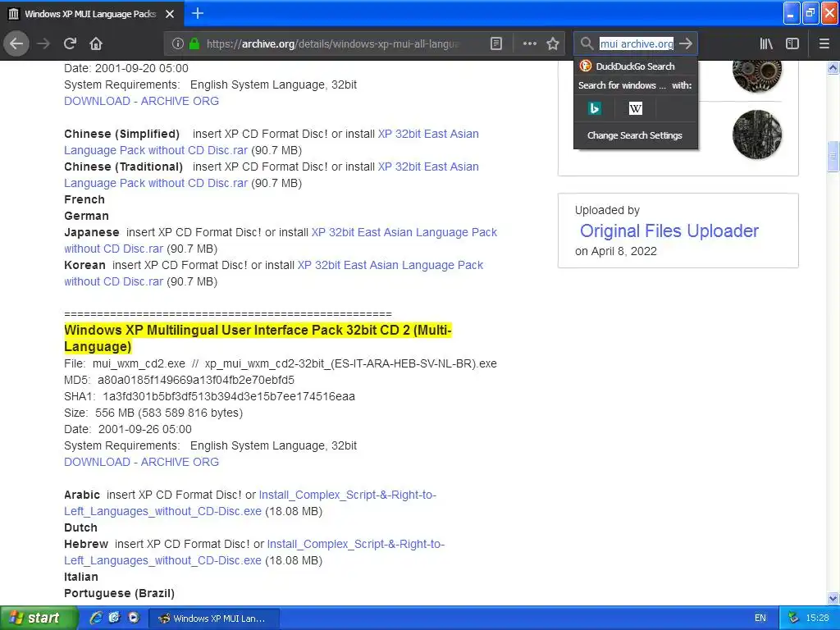Click the Dutch language entry
The width and height of the screenshot is (840, 630).
pyautogui.click(x=80, y=527)
